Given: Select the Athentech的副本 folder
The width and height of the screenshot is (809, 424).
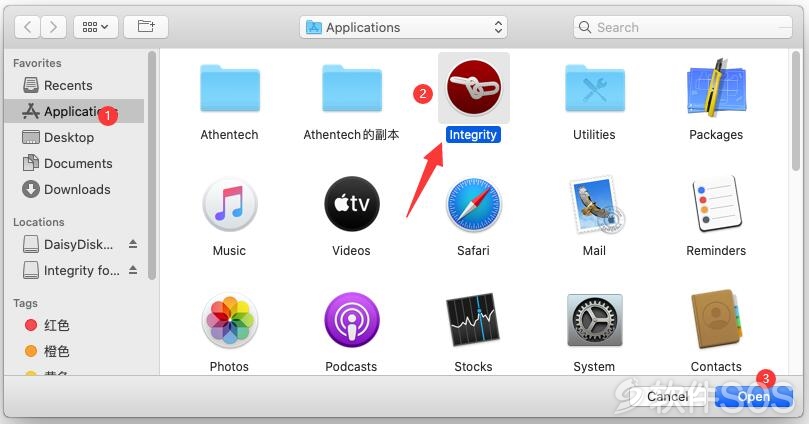Looking at the screenshot, I should 352,88.
